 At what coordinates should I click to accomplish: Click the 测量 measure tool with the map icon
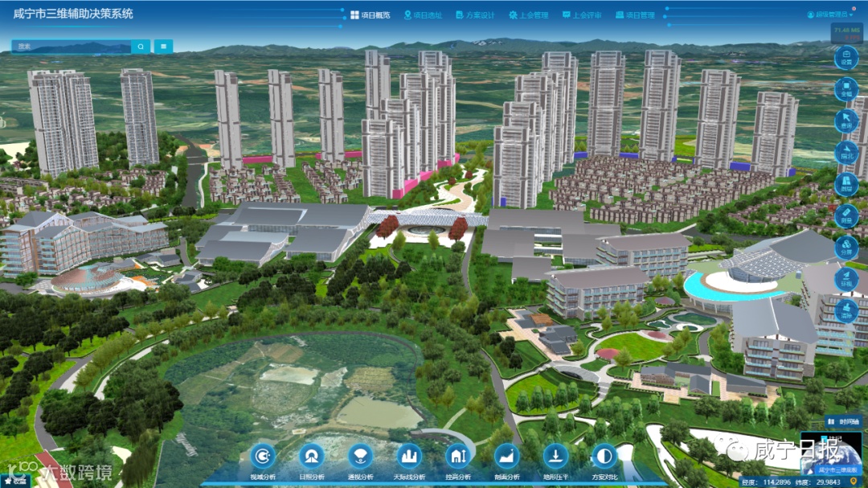click(846, 184)
